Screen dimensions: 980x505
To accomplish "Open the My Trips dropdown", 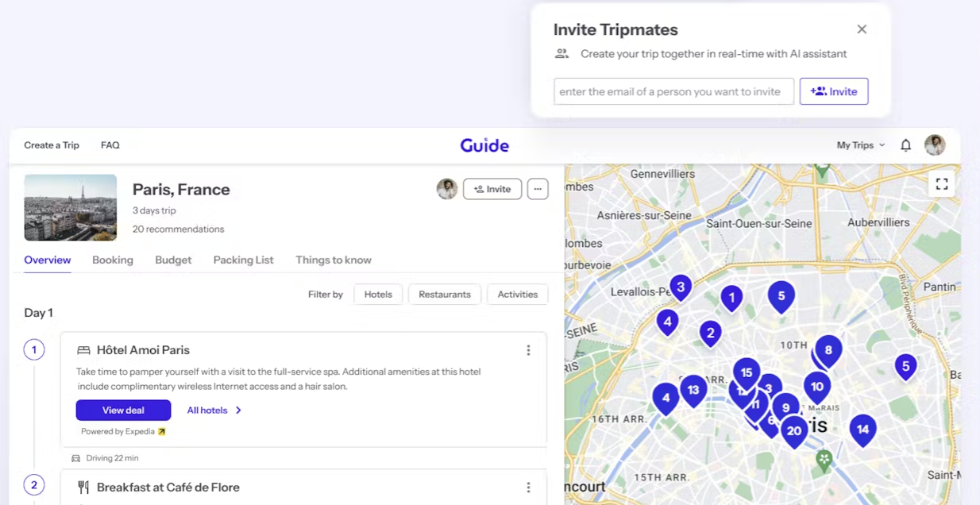I will pos(861,145).
